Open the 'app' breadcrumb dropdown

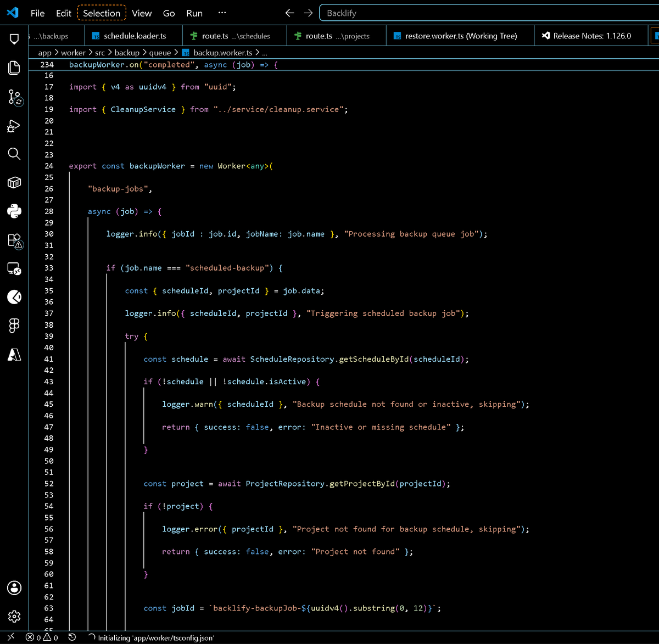pyautogui.click(x=44, y=53)
